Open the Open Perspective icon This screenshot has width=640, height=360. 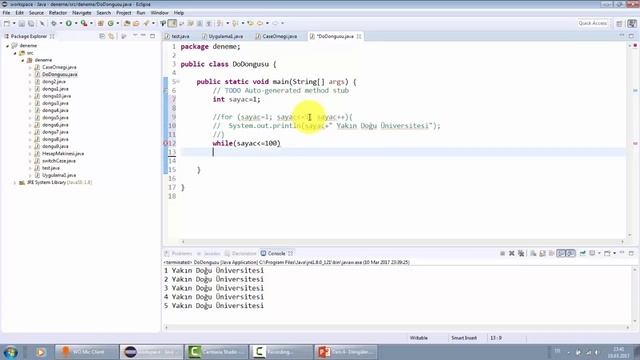click(619, 24)
